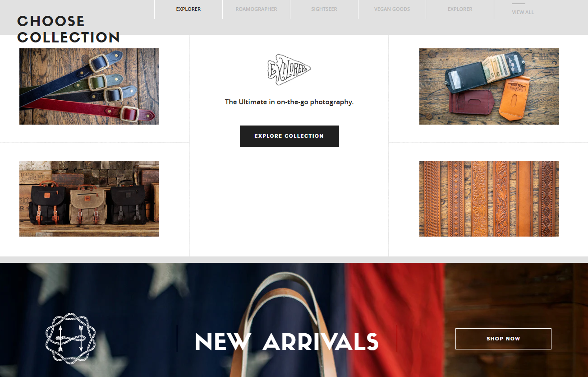Image resolution: width=588 pixels, height=377 pixels.
Task: Open the Sightseer collection tab
Action: pyautogui.click(x=324, y=9)
